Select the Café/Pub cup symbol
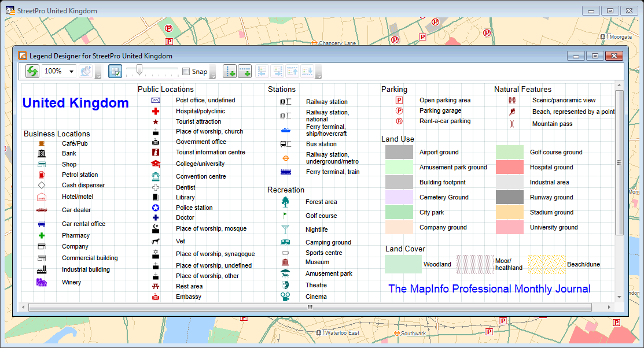644x348 pixels. pos(42,143)
